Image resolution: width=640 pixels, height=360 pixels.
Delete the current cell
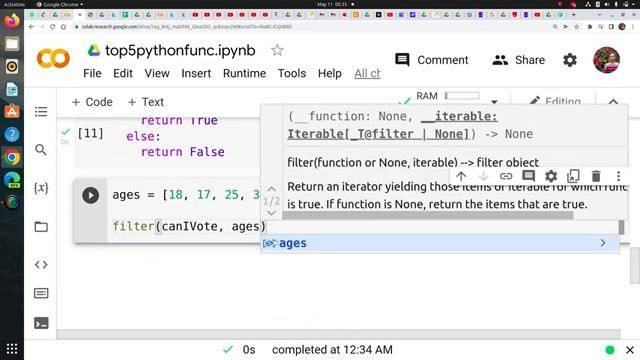596,176
